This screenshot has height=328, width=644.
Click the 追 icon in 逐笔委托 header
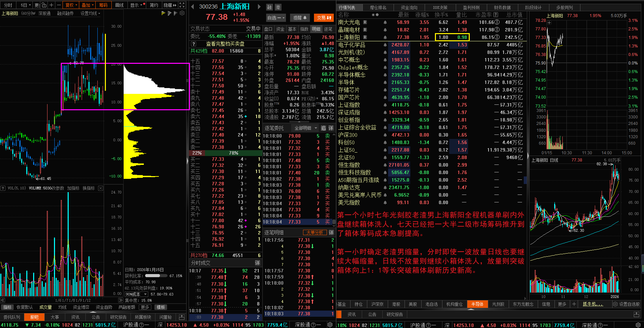pos(323,128)
